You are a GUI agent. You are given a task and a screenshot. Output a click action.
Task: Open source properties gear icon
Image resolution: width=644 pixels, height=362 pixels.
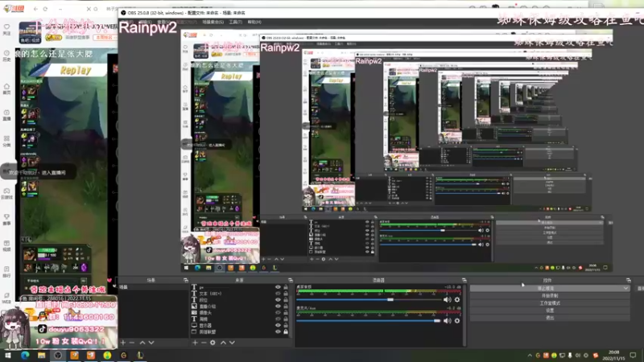pyautogui.click(x=213, y=343)
